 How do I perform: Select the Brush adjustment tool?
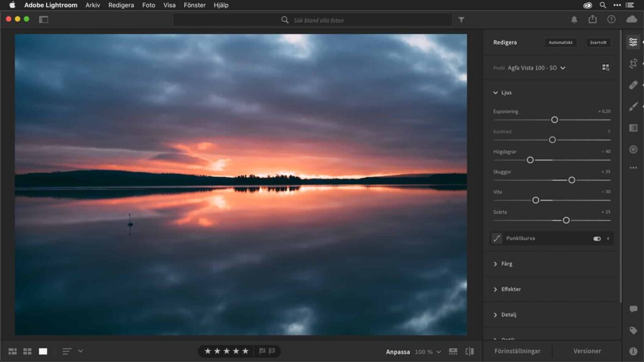tap(633, 107)
